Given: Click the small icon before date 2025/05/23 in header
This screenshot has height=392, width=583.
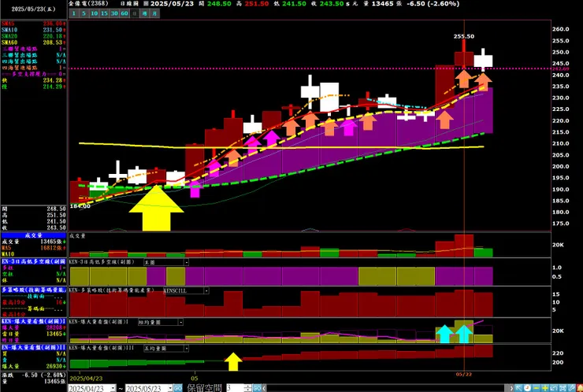Looking at the screenshot, I should [146, 4].
